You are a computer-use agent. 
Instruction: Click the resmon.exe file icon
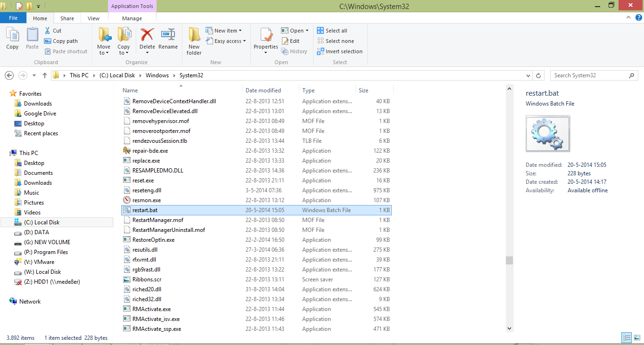coord(126,200)
